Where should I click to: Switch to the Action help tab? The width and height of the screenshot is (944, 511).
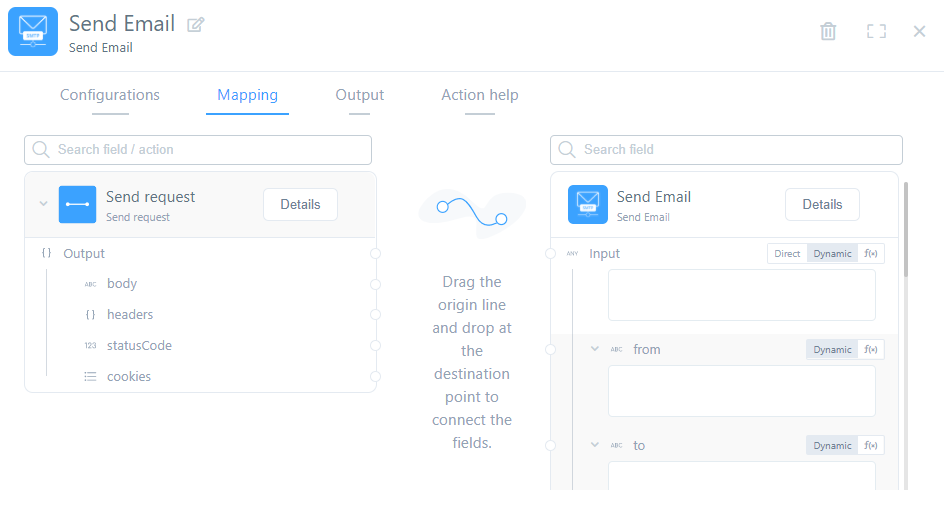(x=480, y=95)
